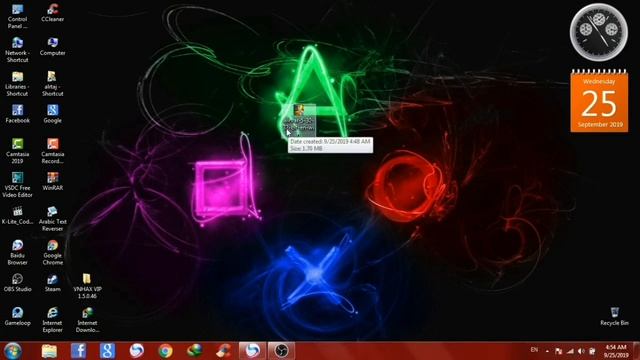Screen dimensions: 640x360
Task: Select the altaj - Shortcut icon
Action: [52, 83]
